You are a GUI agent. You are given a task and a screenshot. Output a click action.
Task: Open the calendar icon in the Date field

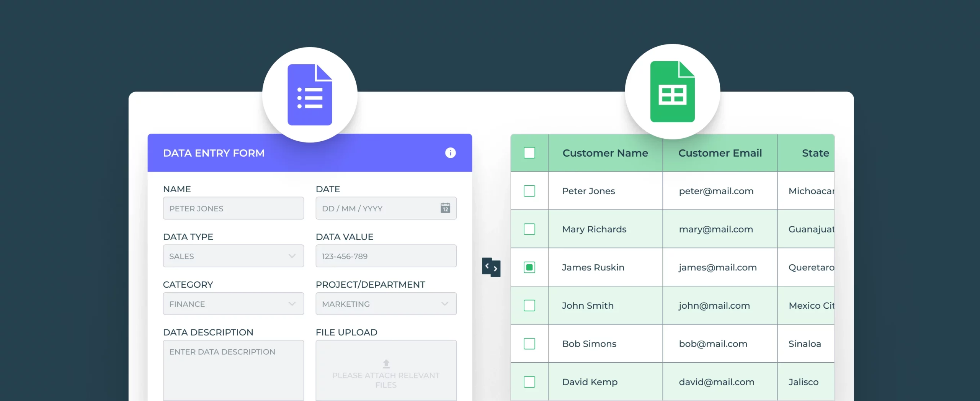pos(445,208)
